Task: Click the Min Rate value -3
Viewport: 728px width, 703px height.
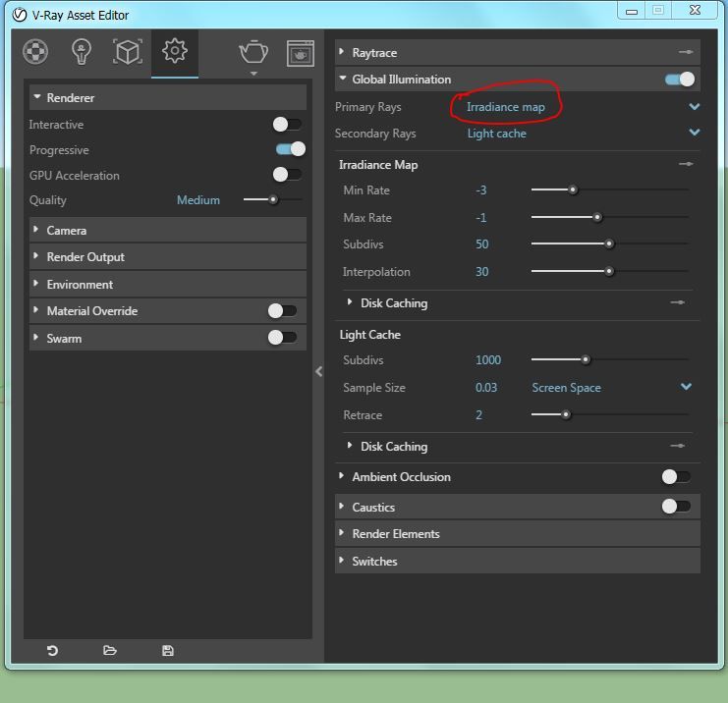Action: pos(481,190)
